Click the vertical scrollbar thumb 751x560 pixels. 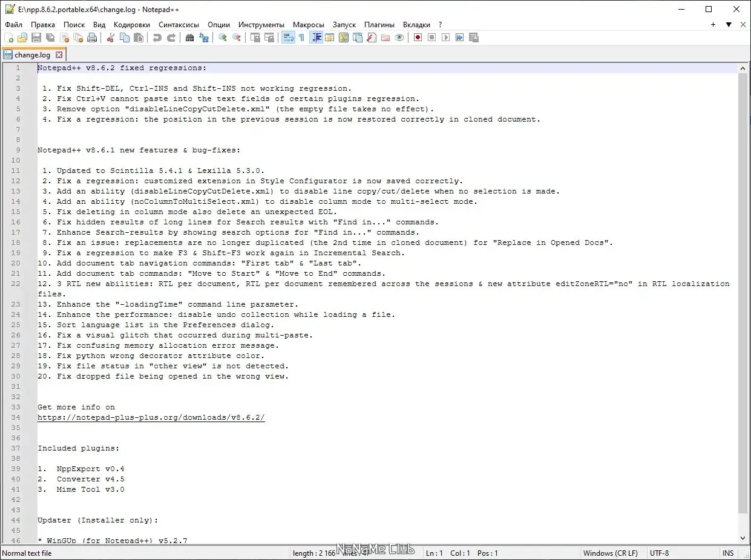click(x=743, y=293)
